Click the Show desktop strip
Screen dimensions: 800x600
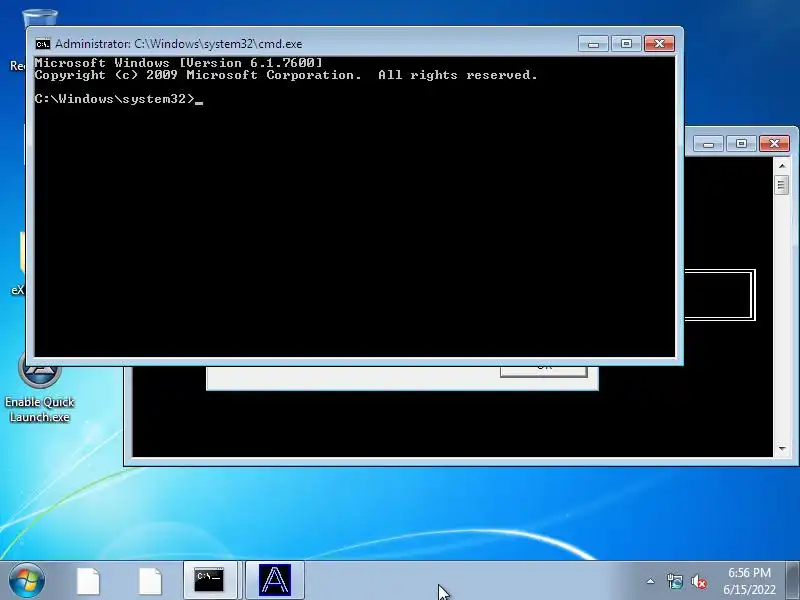point(792,580)
